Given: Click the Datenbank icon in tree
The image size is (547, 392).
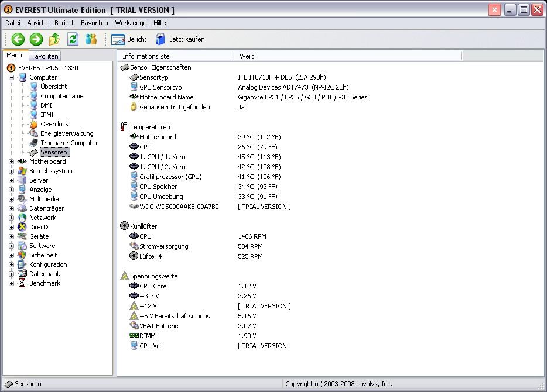Looking at the screenshot, I should point(22,274).
